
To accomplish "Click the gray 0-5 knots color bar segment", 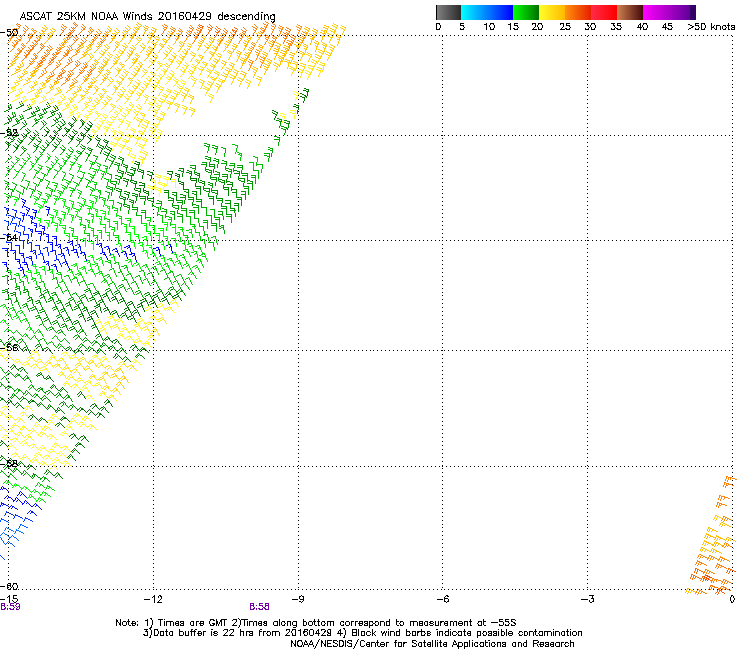I will coord(448,12).
